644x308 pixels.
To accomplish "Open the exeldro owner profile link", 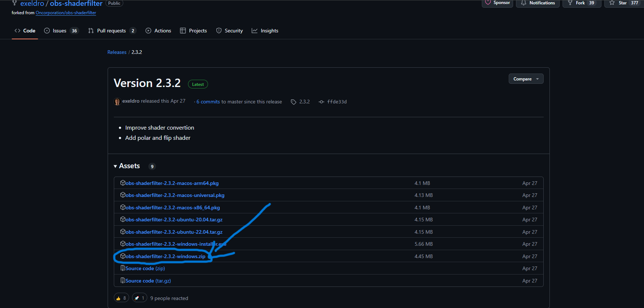I will click(32, 4).
